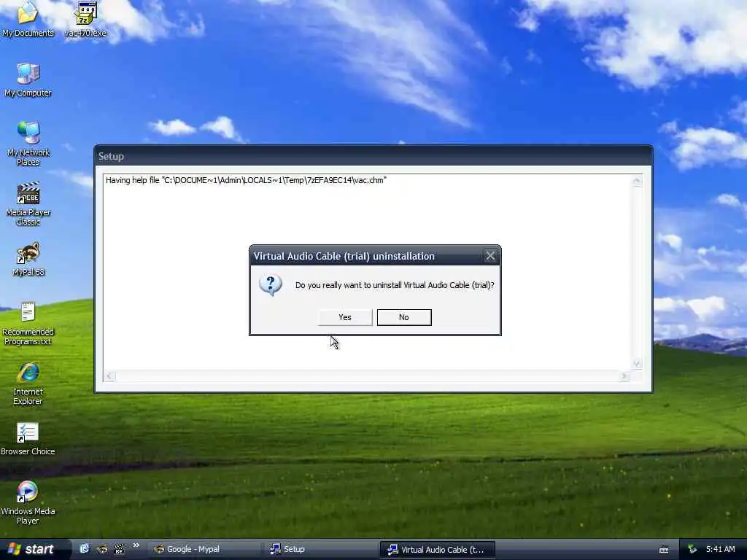Select My Network Places icon
The width and height of the screenshot is (747, 560).
click(x=28, y=144)
